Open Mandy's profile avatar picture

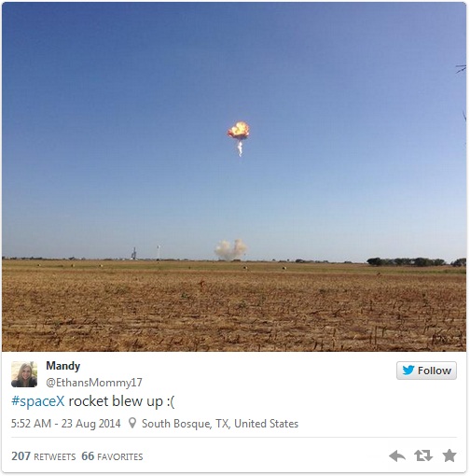click(24, 374)
